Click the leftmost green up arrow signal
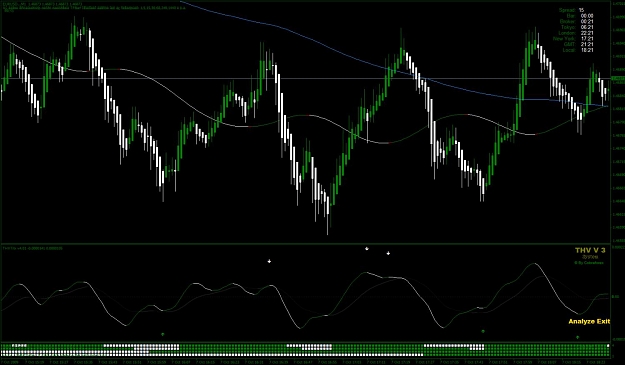The width and height of the screenshot is (625, 365). click(x=163, y=334)
